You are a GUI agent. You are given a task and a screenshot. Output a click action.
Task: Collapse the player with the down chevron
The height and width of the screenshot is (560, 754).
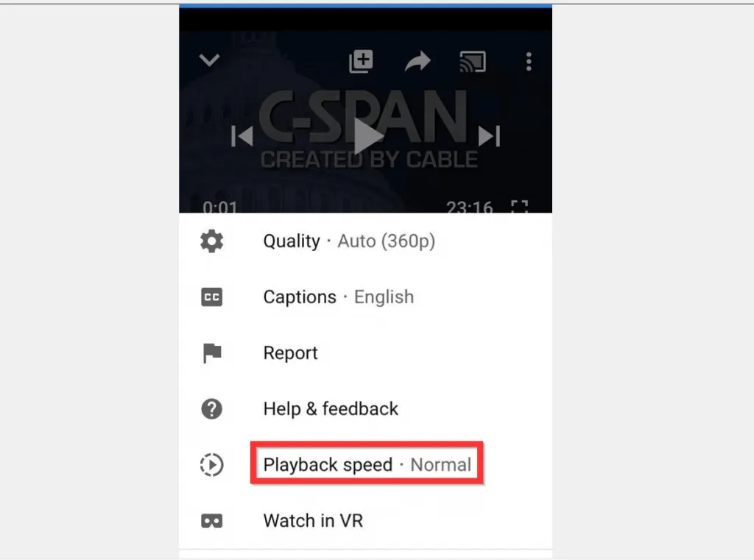tap(209, 60)
